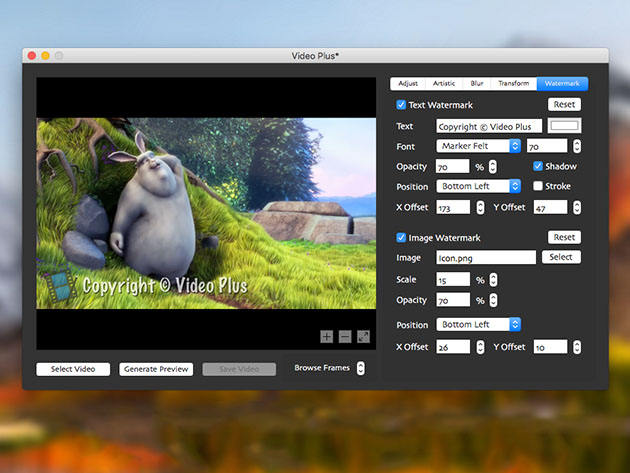Click the image Scale stepper
Viewport: 630px width, 473px height.
[x=493, y=280]
